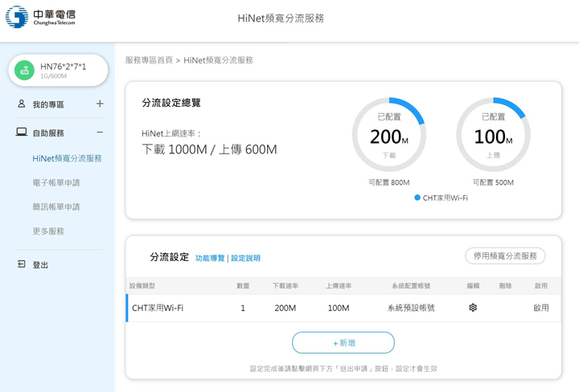Click the HiNet頻寬分流服務 page title
The width and height of the screenshot is (579, 392).
click(x=281, y=18)
